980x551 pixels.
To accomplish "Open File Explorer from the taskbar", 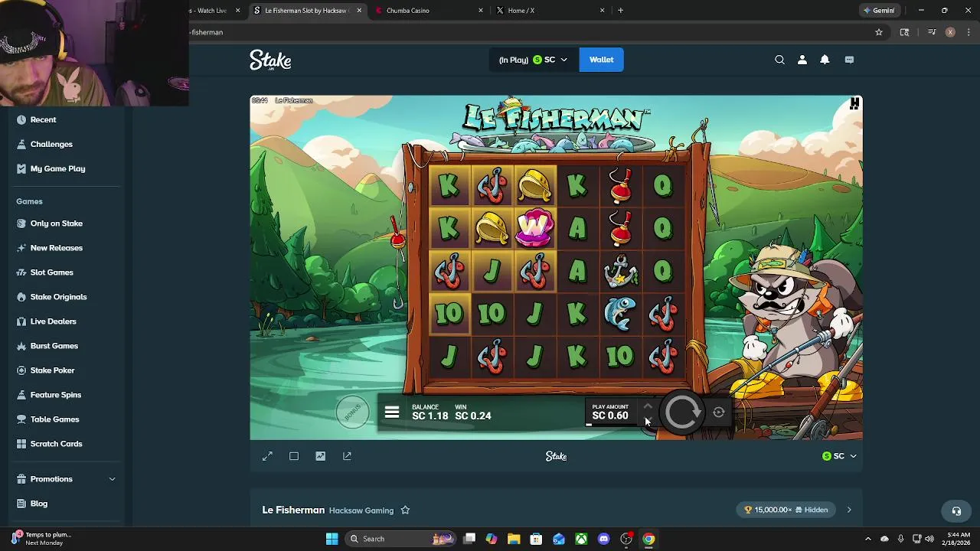I will [514, 539].
